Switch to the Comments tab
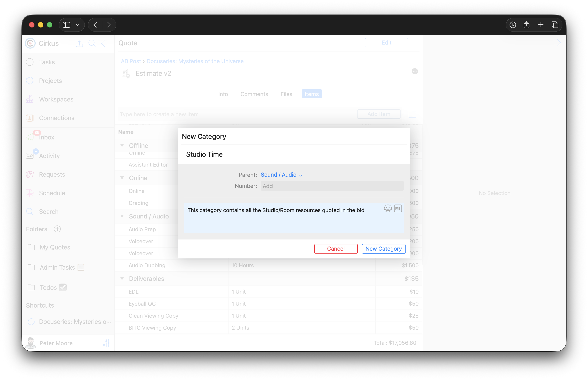 coord(254,94)
